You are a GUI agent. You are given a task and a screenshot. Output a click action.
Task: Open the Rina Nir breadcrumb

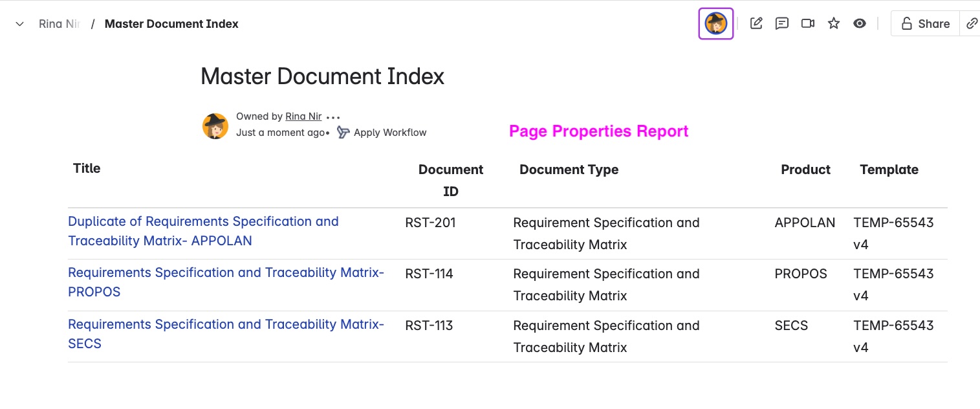(x=60, y=24)
